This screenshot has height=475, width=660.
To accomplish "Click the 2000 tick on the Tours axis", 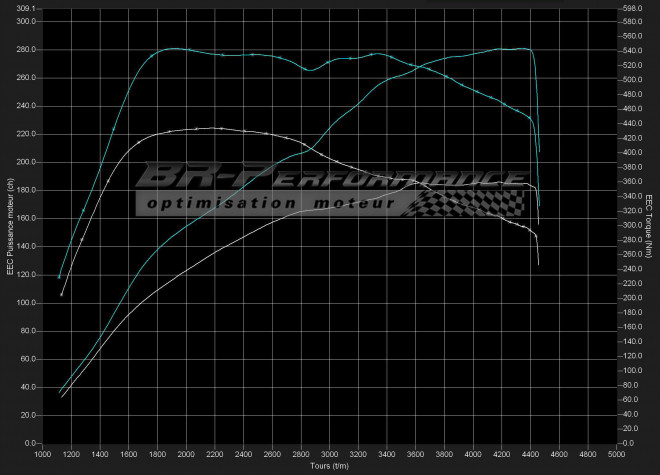I will tap(187, 455).
